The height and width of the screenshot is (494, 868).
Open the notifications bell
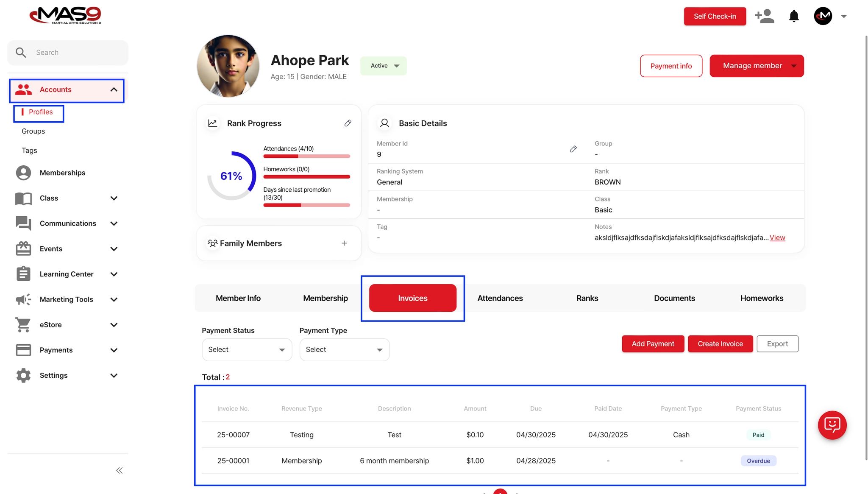click(x=794, y=17)
